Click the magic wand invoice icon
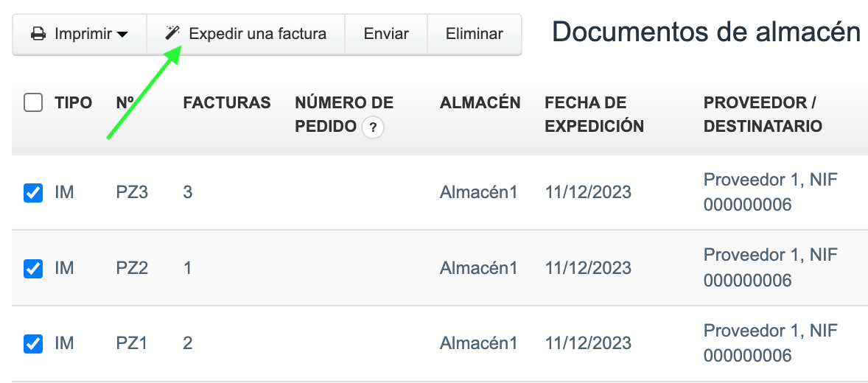The image size is (868, 383). 172,33
